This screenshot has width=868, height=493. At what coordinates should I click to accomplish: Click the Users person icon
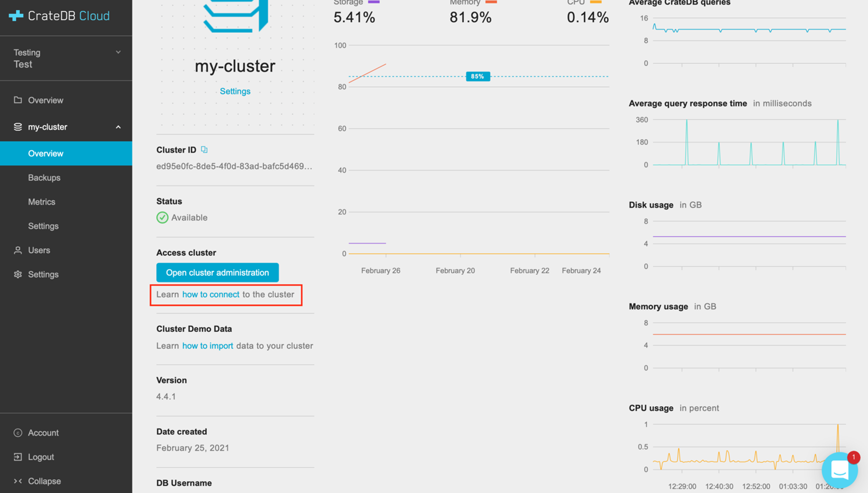tap(18, 250)
